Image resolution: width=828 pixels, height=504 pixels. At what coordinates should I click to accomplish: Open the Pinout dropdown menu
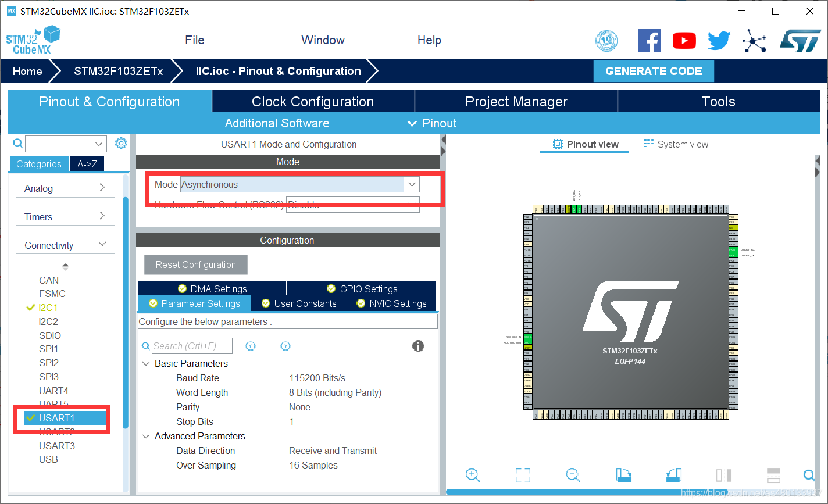click(x=432, y=123)
